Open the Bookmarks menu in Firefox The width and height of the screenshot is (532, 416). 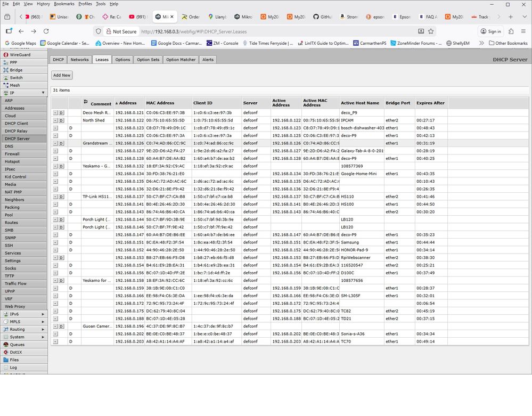64,4
